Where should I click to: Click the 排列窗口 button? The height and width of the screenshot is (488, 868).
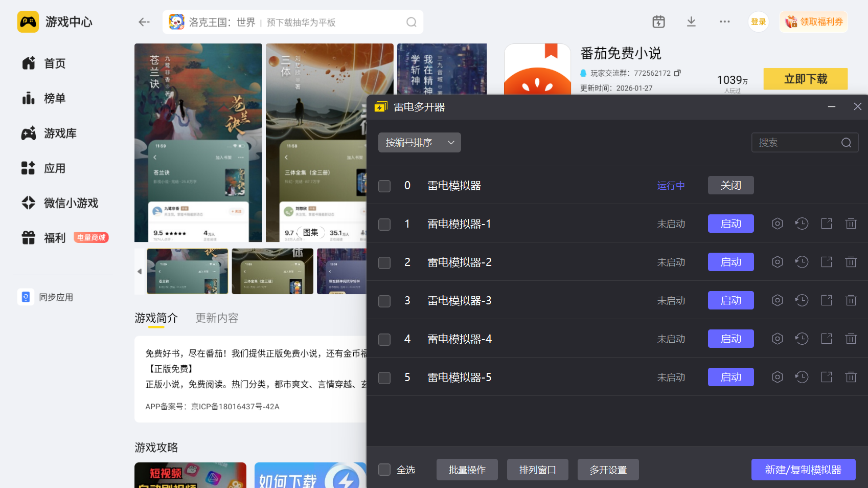(538, 470)
